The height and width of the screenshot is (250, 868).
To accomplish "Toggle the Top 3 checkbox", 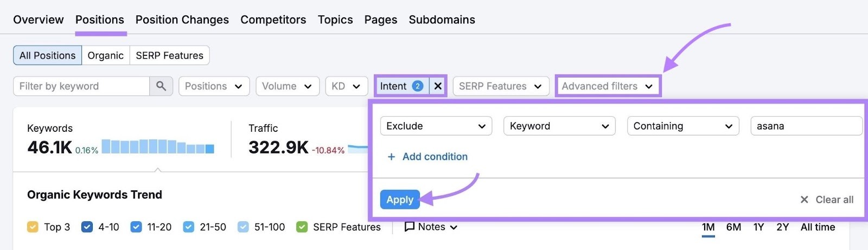I will pyautogui.click(x=33, y=227).
